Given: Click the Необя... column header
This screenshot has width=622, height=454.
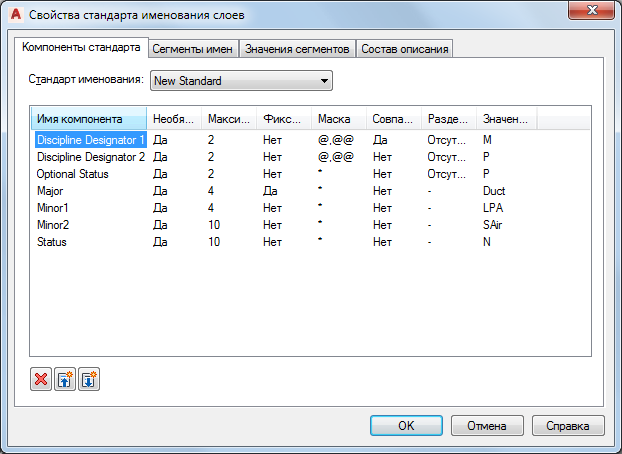Looking at the screenshot, I should tap(174, 119).
